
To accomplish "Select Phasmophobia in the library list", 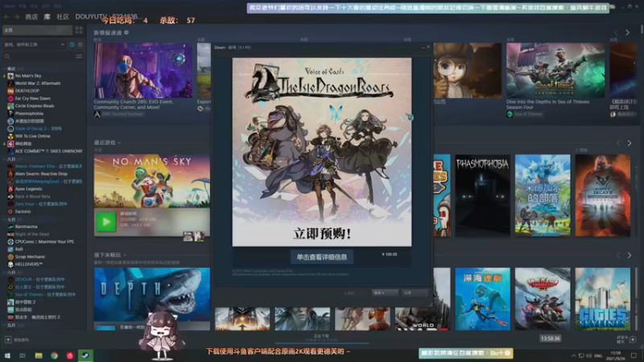I will pyautogui.click(x=29, y=113).
